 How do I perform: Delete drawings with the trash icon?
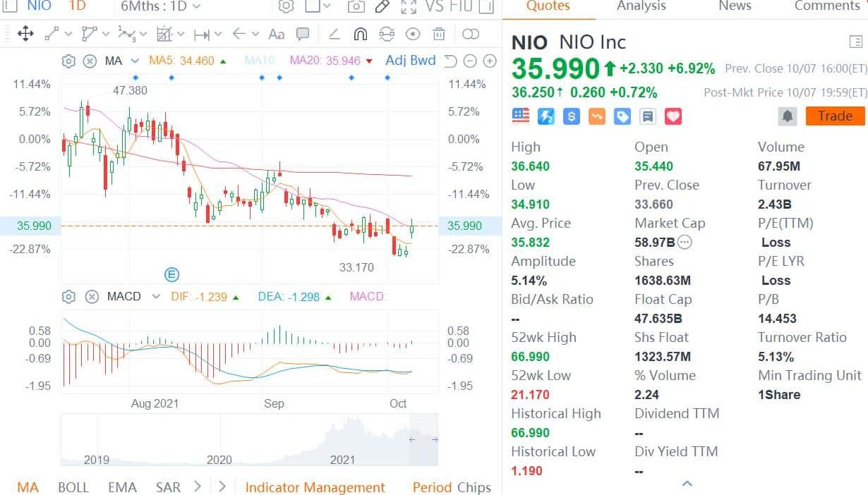pos(439,34)
